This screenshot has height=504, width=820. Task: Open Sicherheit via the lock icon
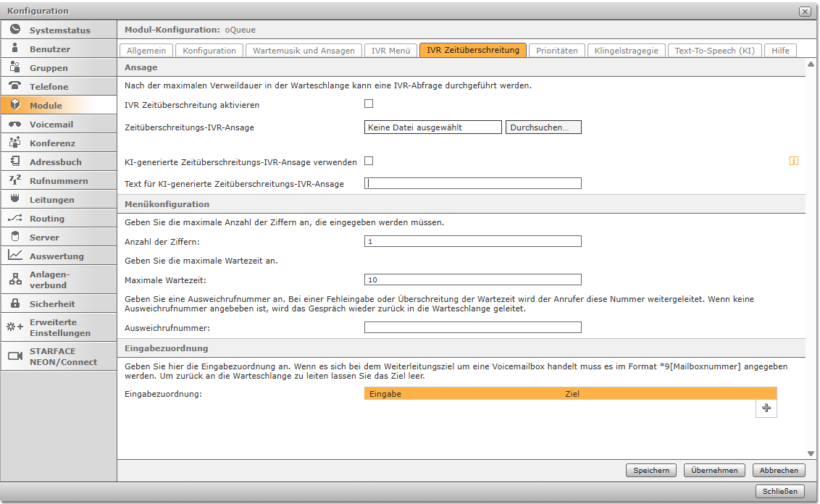pos(15,303)
